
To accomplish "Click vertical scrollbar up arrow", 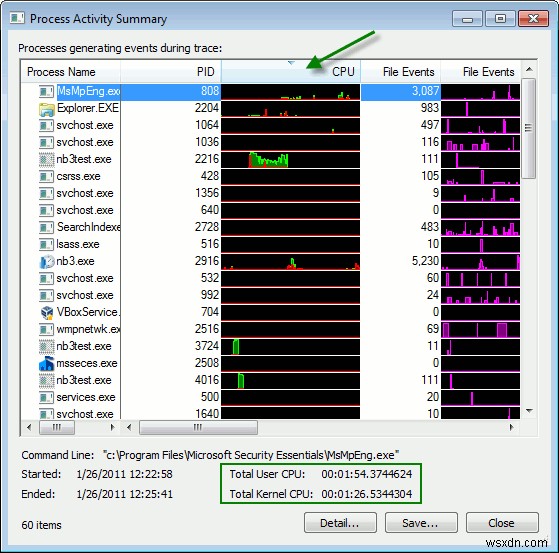I will coord(529,69).
